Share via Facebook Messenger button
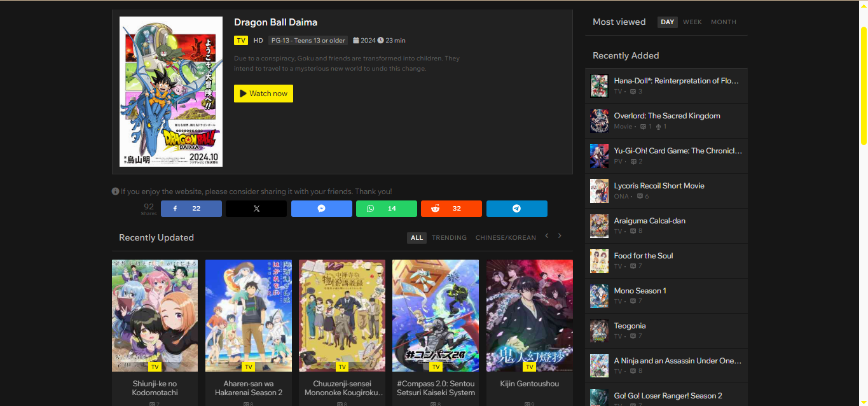 (x=322, y=209)
